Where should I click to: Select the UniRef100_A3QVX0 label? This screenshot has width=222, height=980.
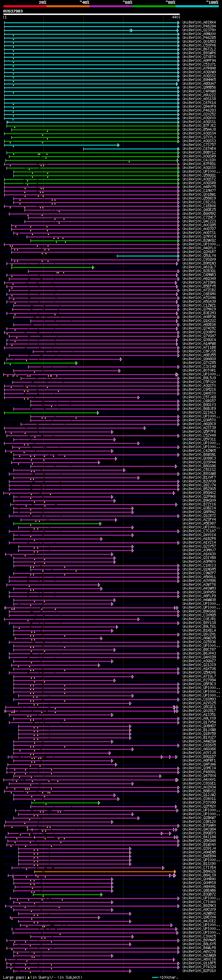[x=199, y=118]
